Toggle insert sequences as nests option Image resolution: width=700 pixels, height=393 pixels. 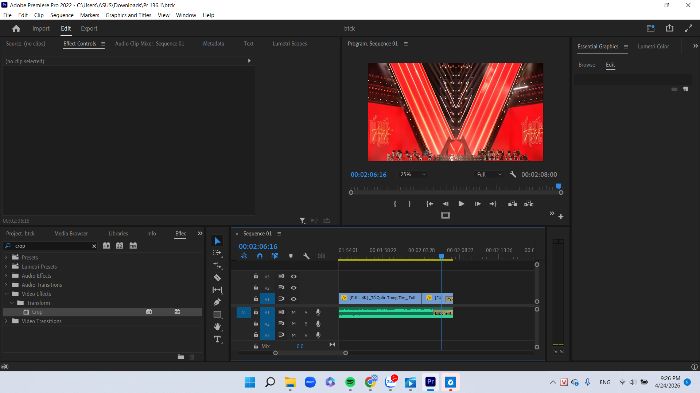coord(244,256)
